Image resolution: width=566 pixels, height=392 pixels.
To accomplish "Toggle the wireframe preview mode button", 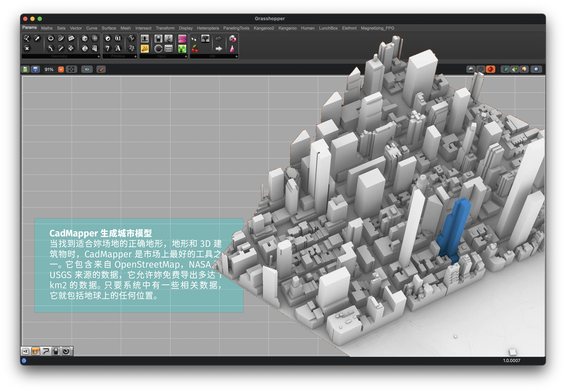I will [x=481, y=69].
